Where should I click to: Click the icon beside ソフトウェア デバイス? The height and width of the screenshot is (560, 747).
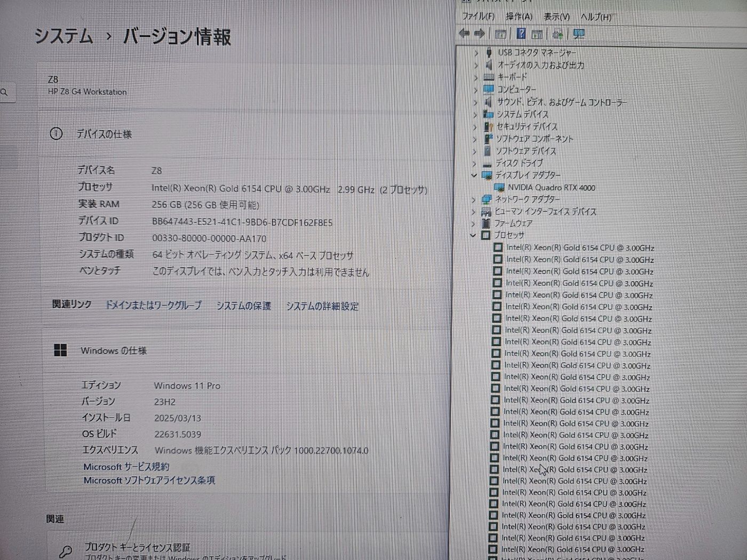click(x=487, y=151)
